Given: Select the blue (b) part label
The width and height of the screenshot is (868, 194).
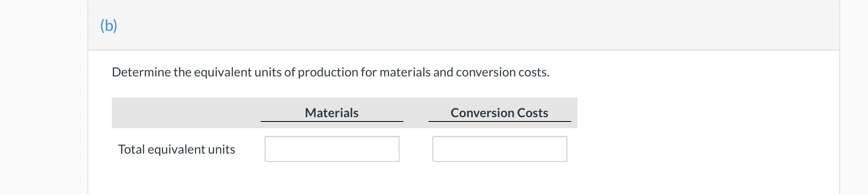Looking at the screenshot, I should pos(109,25).
